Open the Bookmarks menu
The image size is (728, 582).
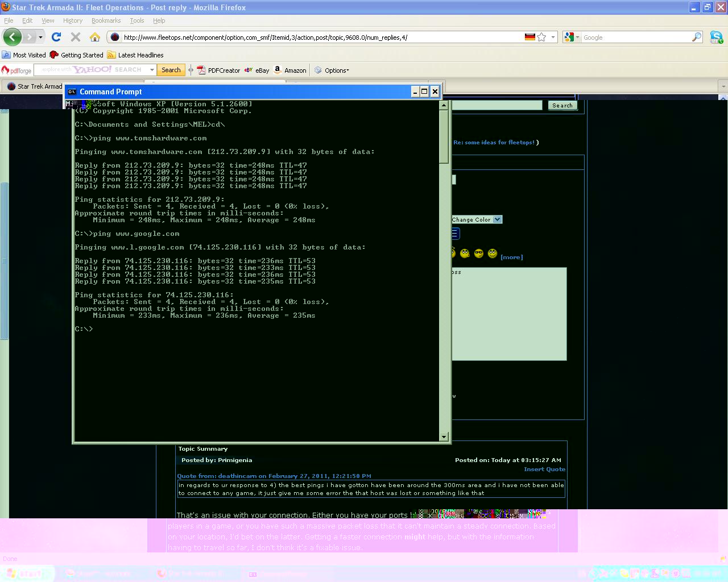click(106, 20)
